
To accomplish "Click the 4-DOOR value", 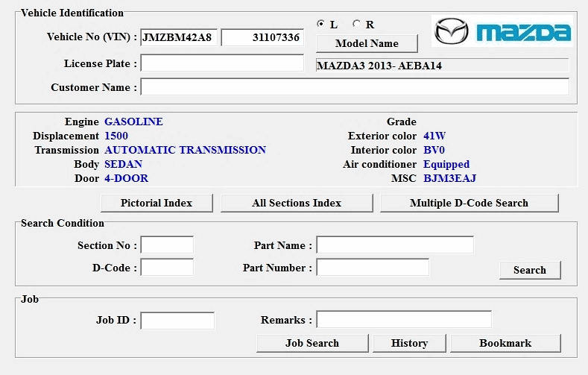I will (127, 178).
